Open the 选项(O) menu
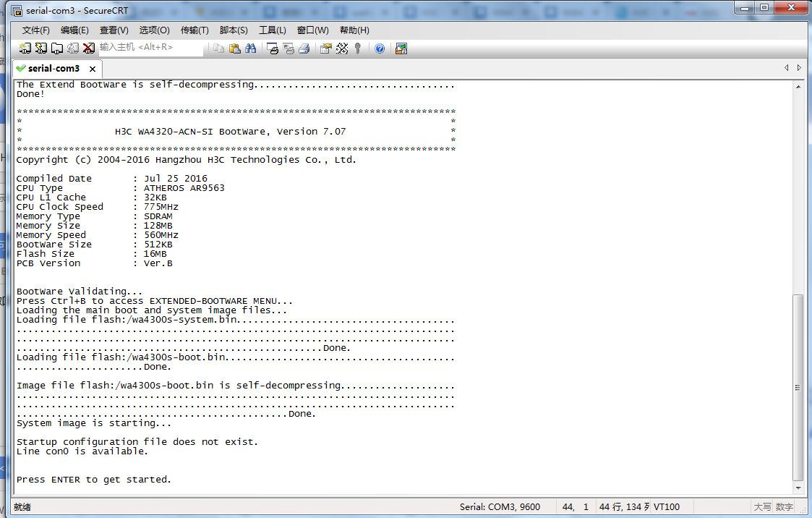 click(154, 30)
